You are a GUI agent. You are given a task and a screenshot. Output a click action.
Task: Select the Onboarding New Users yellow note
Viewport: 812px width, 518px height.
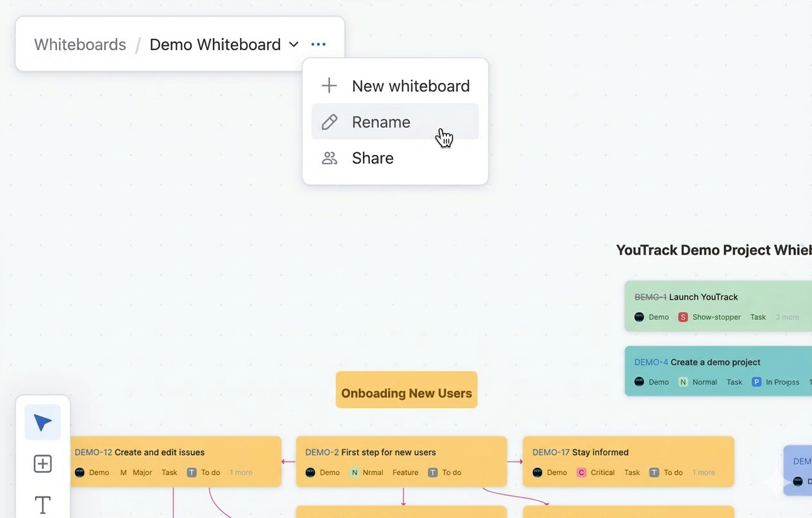click(x=406, y=390)
